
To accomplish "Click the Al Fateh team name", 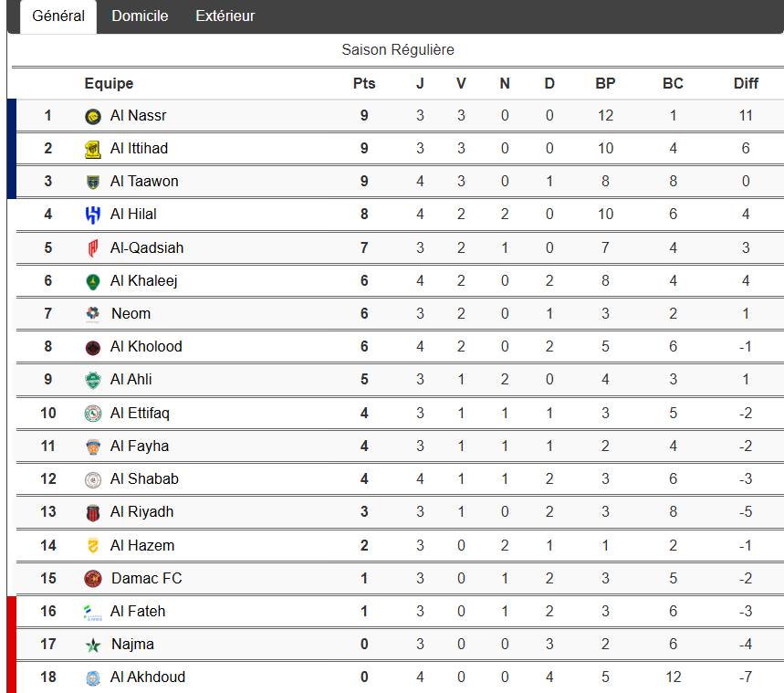I will click(138, 612).
